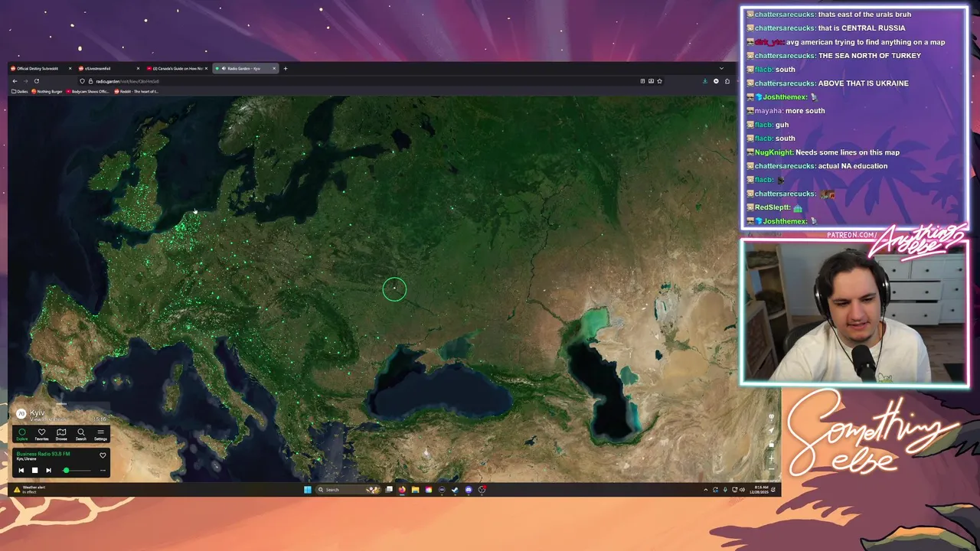Favorite Business Radio 93.8 FM station
The image size is (980, 551).
click(103, 455)
